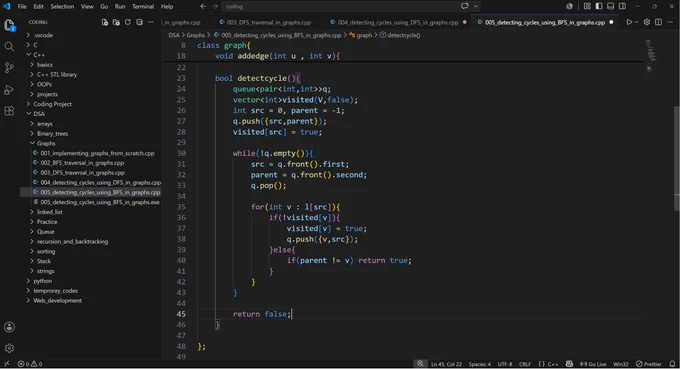Open the Run and Debug view

(x=9, y=90)
